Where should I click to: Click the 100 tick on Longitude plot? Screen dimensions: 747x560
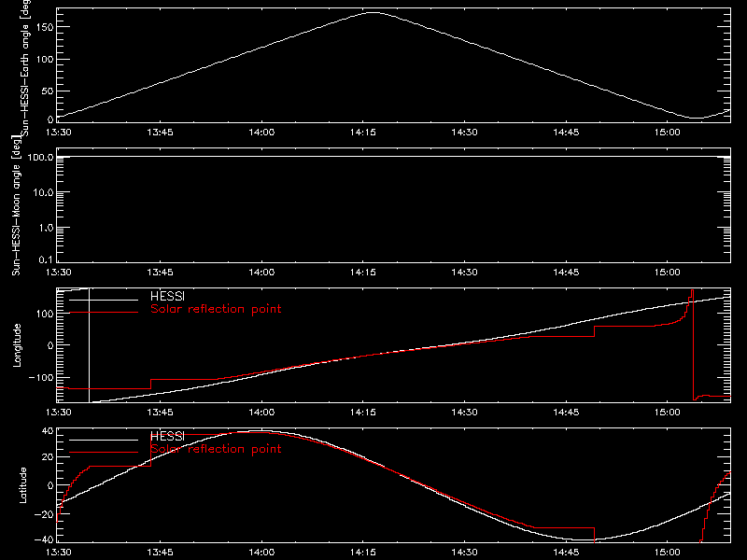(45, 314)
